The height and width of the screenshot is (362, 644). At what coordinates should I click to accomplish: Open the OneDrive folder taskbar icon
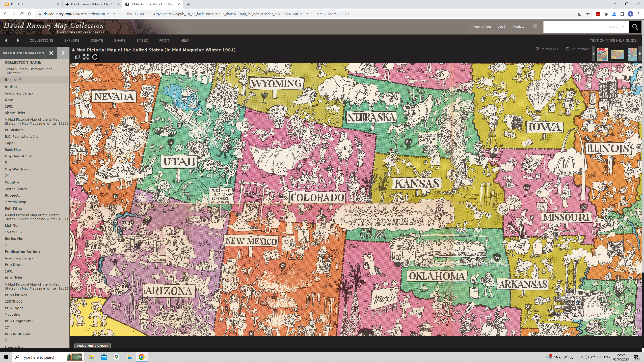click(x=129, y=357)
